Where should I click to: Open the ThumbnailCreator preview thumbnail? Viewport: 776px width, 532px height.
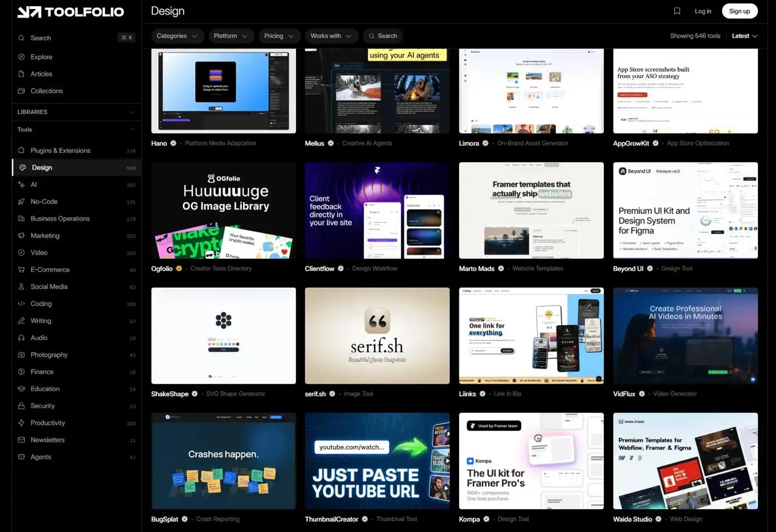click(x=377, y=461)
